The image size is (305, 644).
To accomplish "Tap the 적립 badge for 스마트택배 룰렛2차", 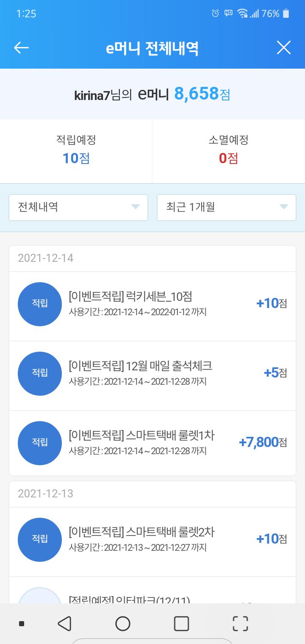I will pyautogui.click(x=40, y=539).
